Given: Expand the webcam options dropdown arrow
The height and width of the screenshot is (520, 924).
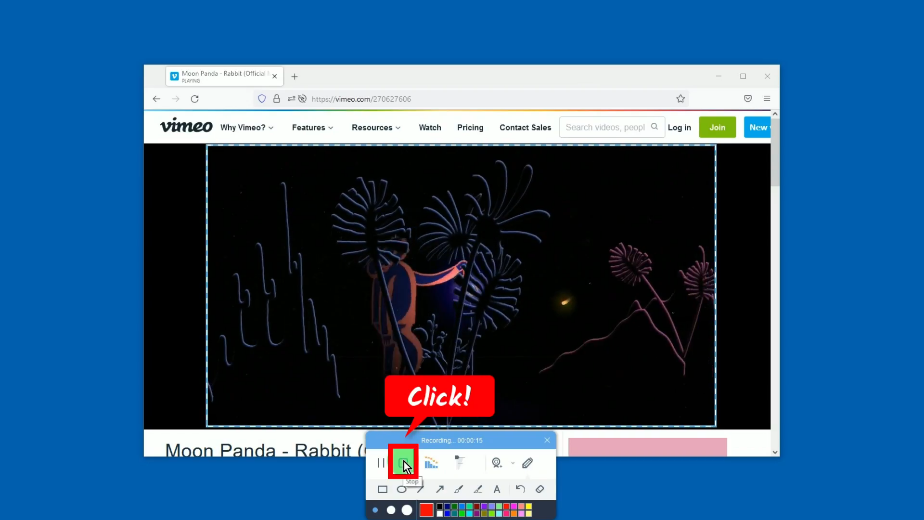Looking at the screenshot, I should [513, 463].
